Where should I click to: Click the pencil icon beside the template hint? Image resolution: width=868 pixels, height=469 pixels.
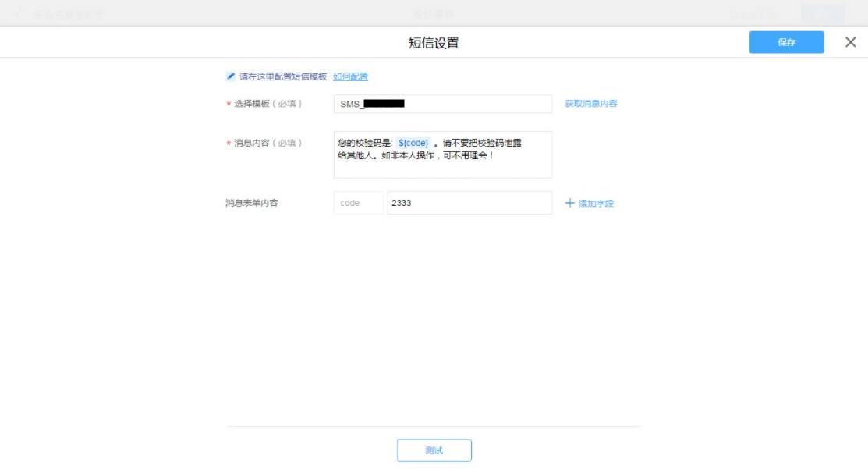230,76
